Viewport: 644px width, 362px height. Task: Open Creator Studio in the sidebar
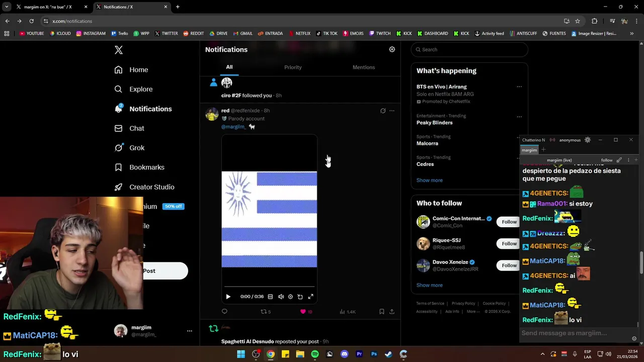(x=144, y=187)
